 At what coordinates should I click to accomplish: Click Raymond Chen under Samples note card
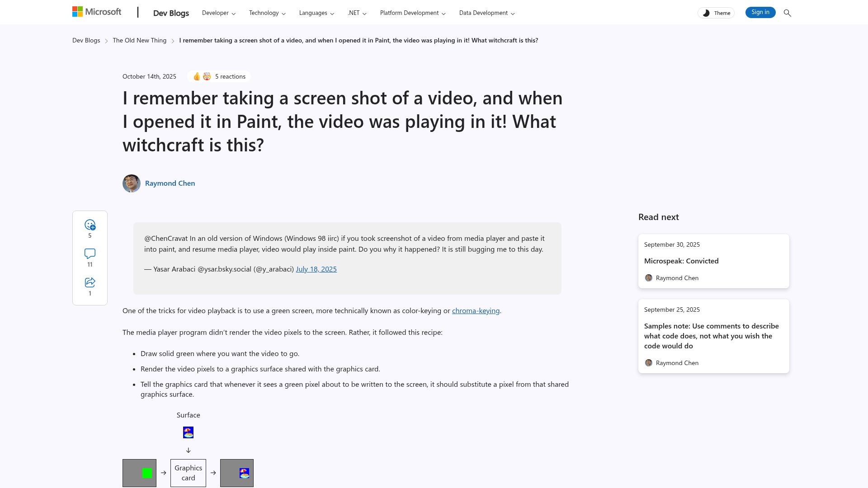[x=677, y=363]
